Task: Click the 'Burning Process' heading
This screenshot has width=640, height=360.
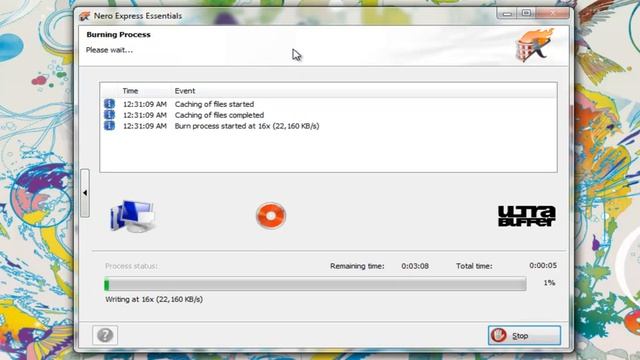Action: (118, 35)
